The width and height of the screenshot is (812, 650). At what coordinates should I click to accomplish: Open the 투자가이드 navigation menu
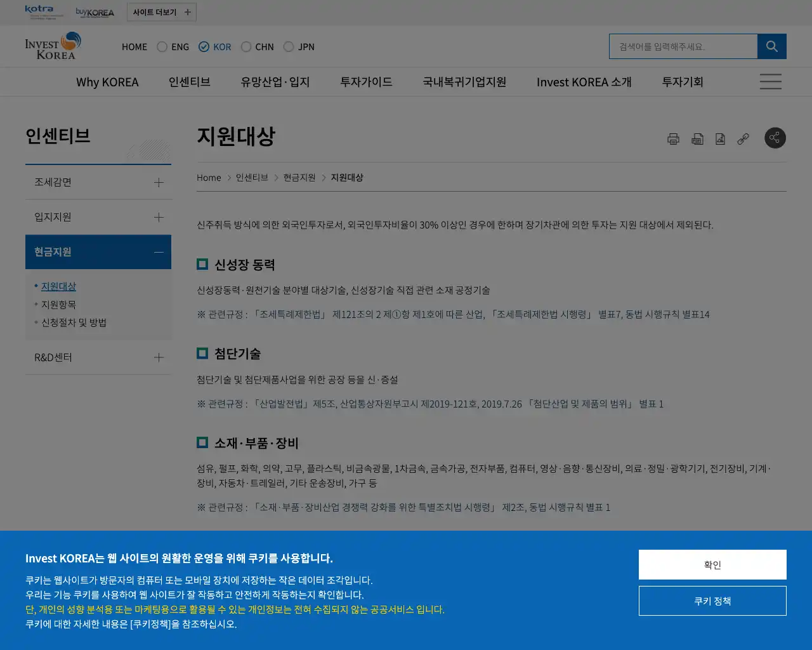pos(365,81)
